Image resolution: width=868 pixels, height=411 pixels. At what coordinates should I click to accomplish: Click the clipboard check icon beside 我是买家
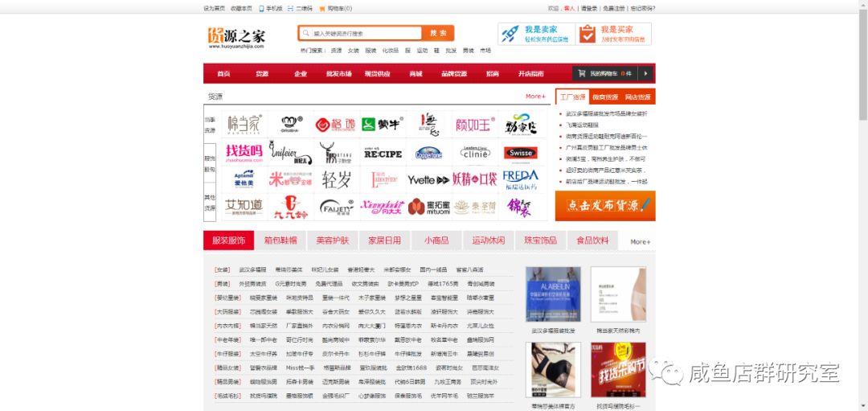pyautogui.click(x=587, y=34)
